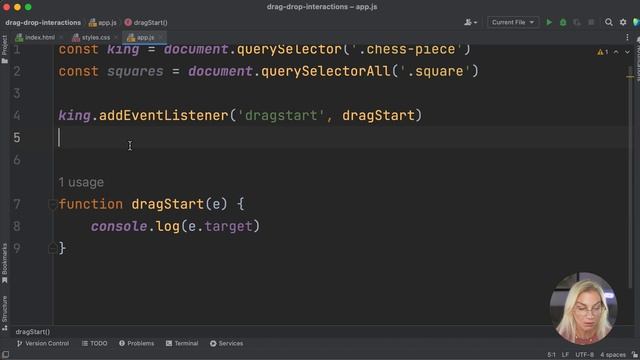This screenshot has width=640, height=360.
Task: Click drag-drop-interactions breadcrumb in navigation bar
Action: (x=43, y=22)
